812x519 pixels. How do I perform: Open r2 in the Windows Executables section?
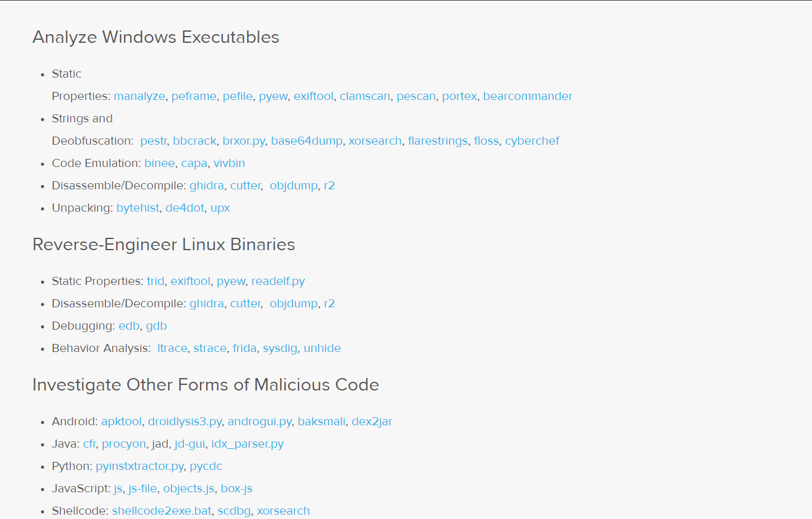(x=330, y=186)
